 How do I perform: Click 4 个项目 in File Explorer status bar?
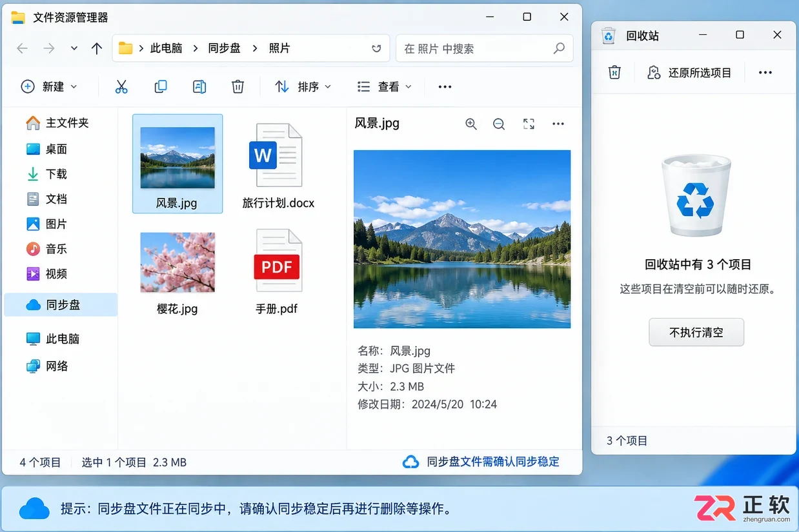[x=40, y=462]
